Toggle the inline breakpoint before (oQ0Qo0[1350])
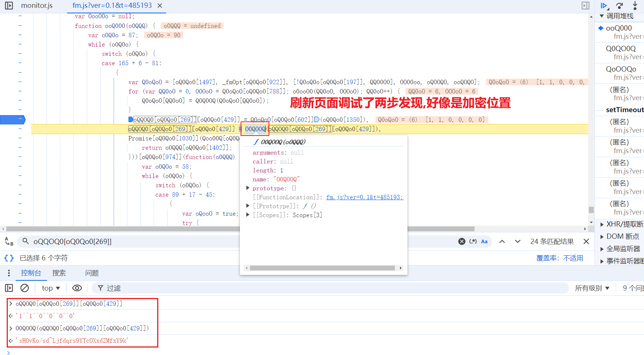Viewport: 644px width, 355px height. point(317,120)
